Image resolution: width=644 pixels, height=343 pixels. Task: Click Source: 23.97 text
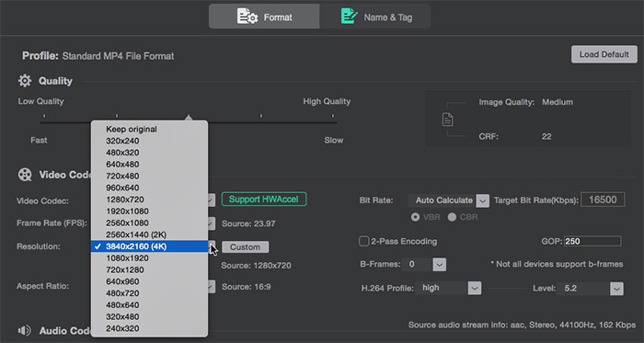pos(248,224)
